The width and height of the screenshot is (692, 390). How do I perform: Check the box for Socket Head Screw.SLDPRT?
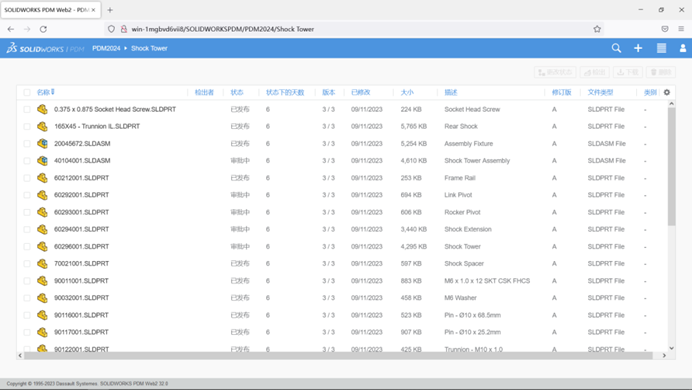tap(27, 109)
